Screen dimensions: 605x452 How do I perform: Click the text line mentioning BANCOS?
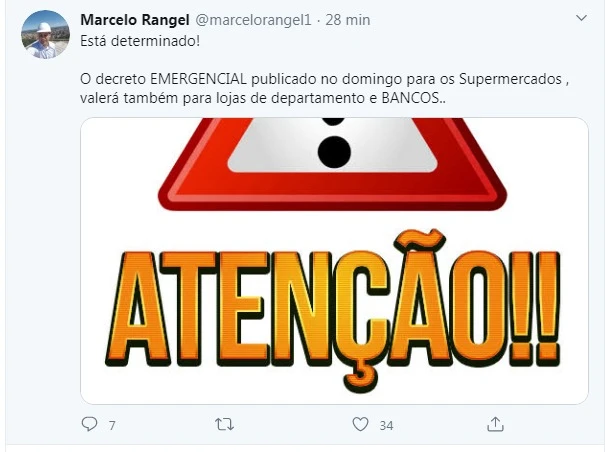pyautogui.click(x=263, y=98)
